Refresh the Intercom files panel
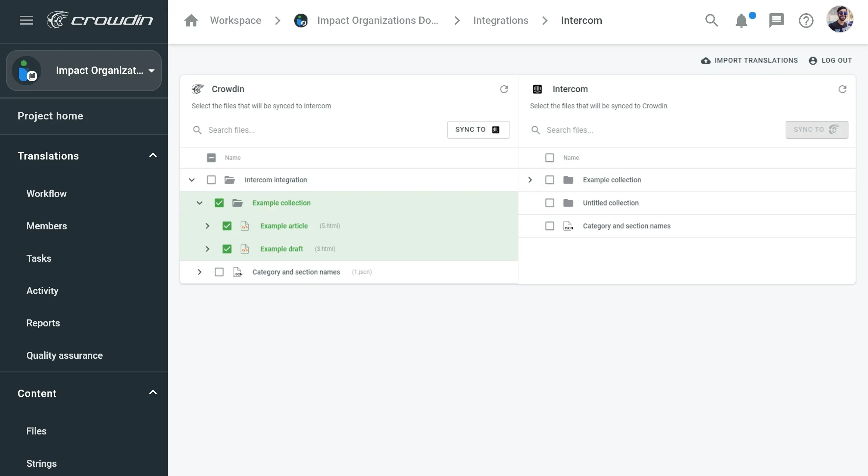Screen dimensions: 868x476 842,89
